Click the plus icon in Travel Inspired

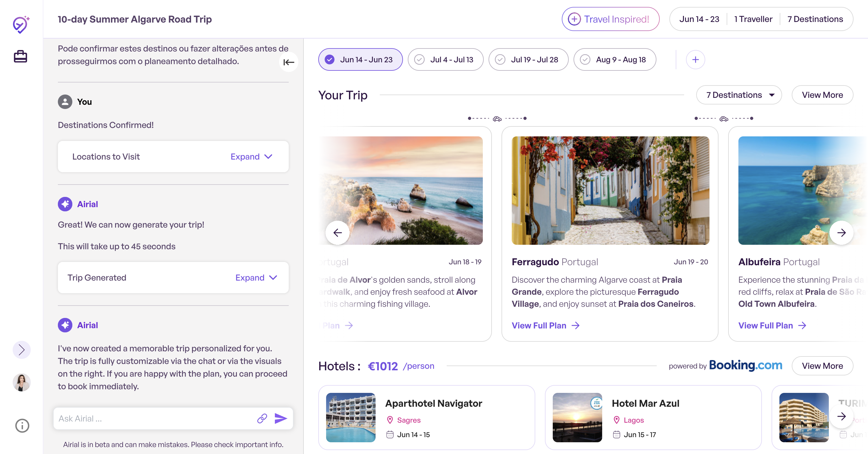tap(574, 19)
